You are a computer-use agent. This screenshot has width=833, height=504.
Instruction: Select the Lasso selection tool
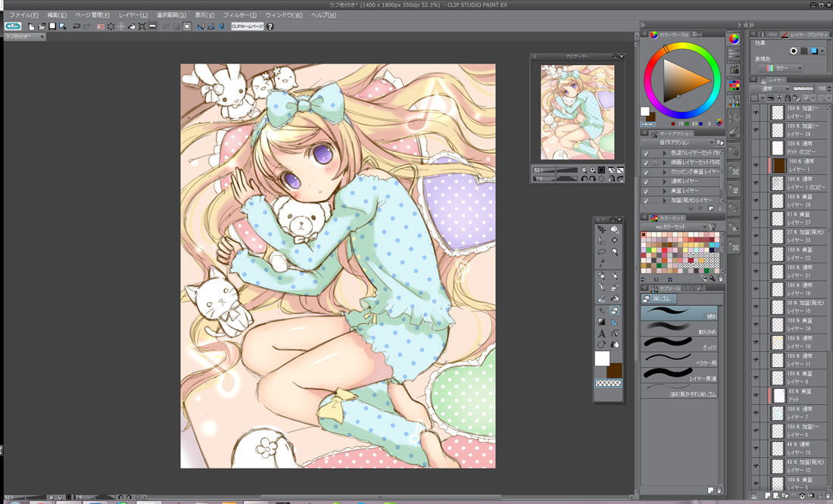[601, 252]
